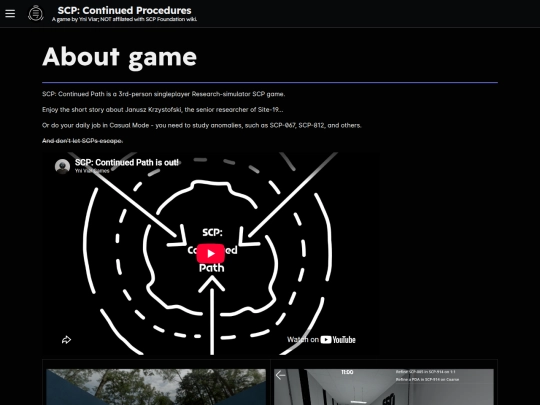Viewport: 540px width, 405px height.
Task: Click the video channel avatar
Action: point(62,166)
